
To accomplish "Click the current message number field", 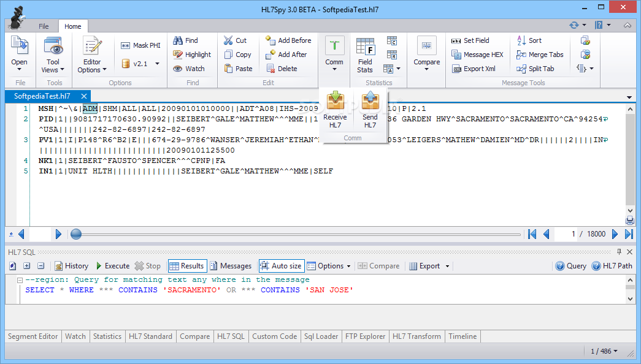I will (565, 234).
